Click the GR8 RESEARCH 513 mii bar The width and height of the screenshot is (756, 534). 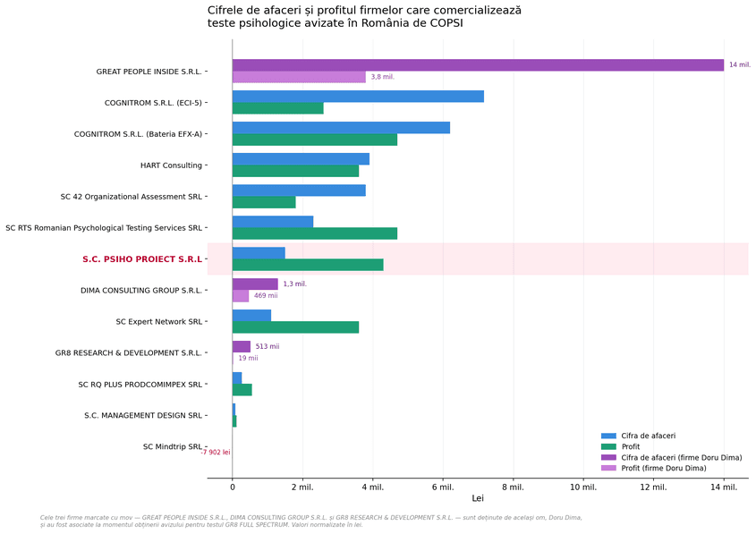pos(242,347)
